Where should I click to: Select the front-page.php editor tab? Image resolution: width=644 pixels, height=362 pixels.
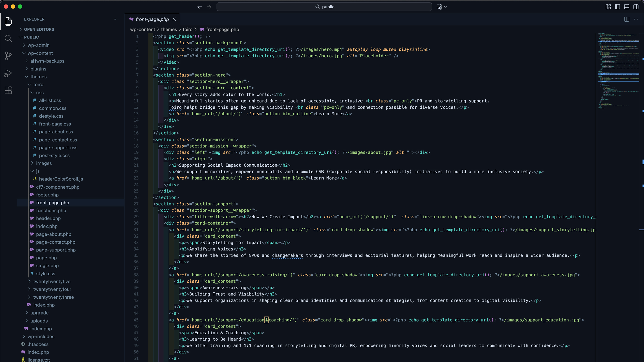coord(152,19)
